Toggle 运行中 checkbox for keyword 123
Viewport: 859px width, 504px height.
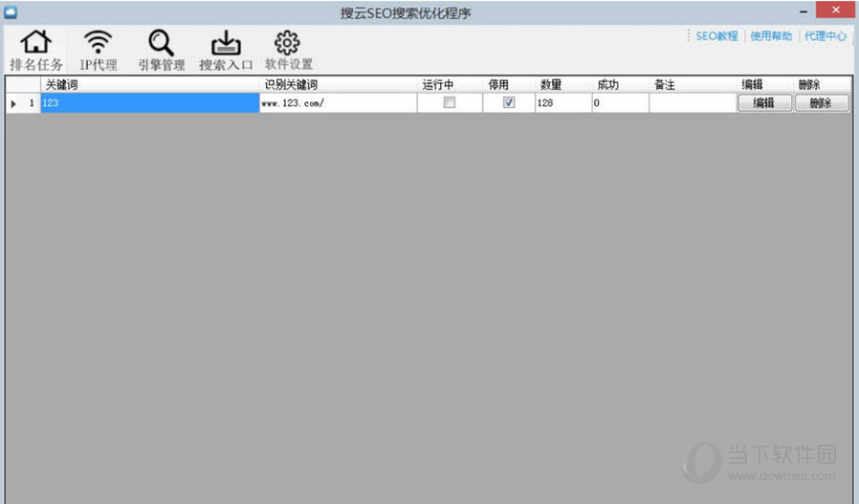point(450,102)
